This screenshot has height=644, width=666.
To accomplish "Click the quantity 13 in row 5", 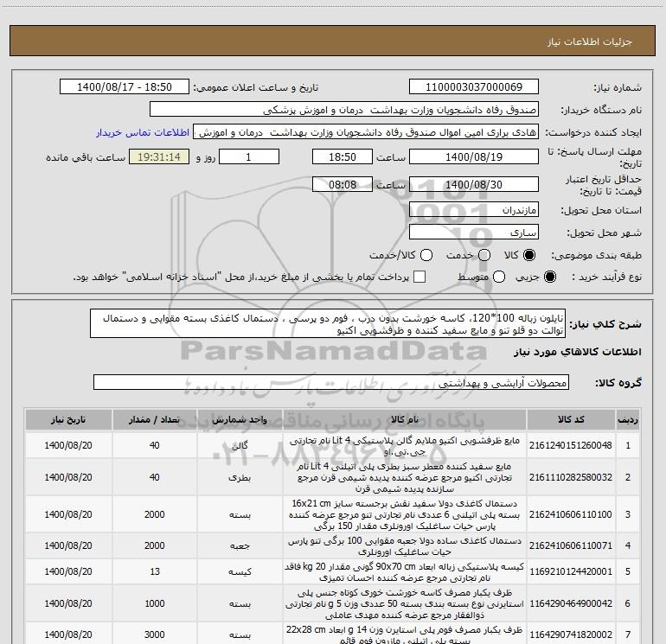I will pos(155,572).
